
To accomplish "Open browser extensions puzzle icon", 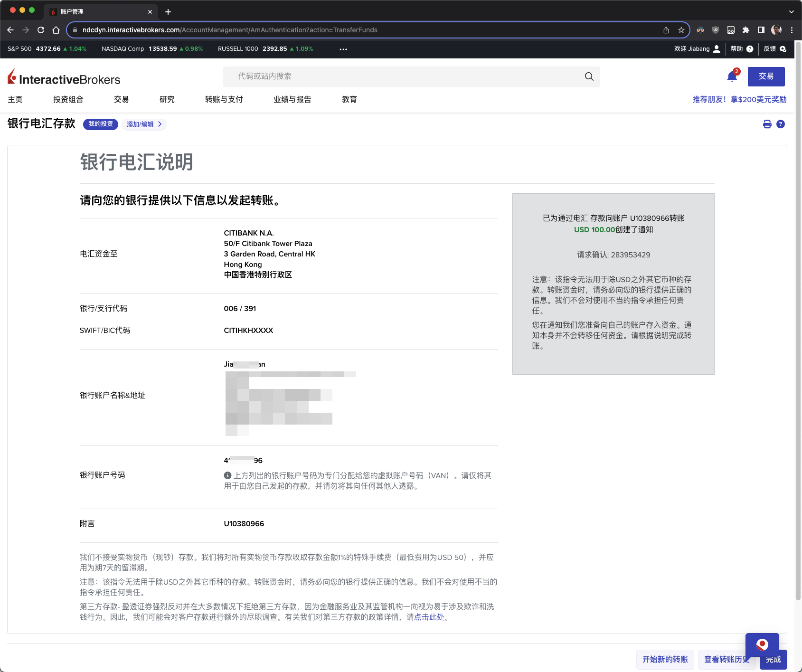I will 745,30.
